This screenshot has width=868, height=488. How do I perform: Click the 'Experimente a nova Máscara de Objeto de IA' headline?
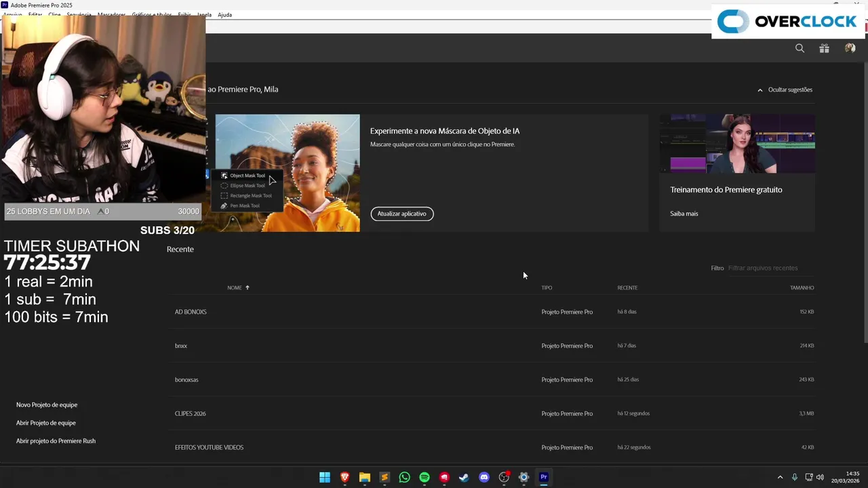click(445, 131)
